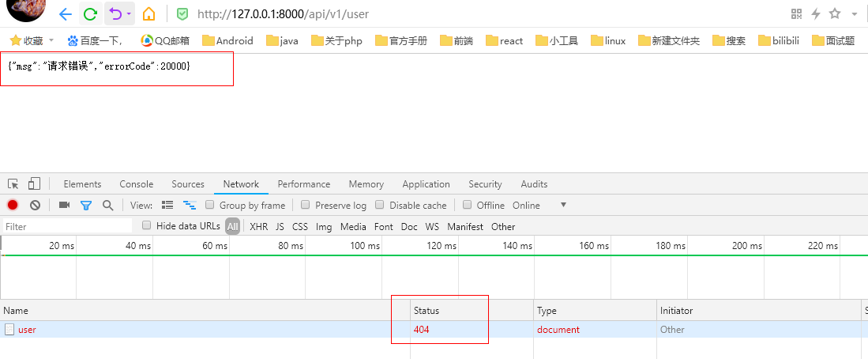Clear the network log
Viewport: 868px width, 359px height.
pyautogui.click(x=35, y=205)
